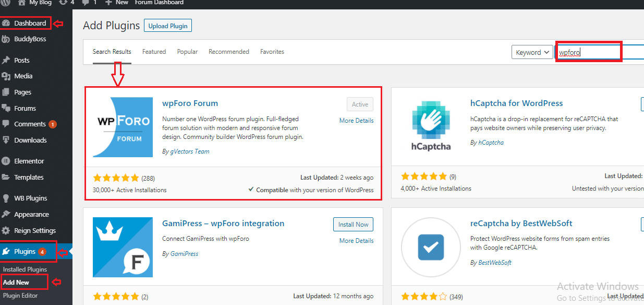Screen dimensions: 644x305
Task: Open the GamiPress – wpForo integration title link
Action: pos(223,224)
